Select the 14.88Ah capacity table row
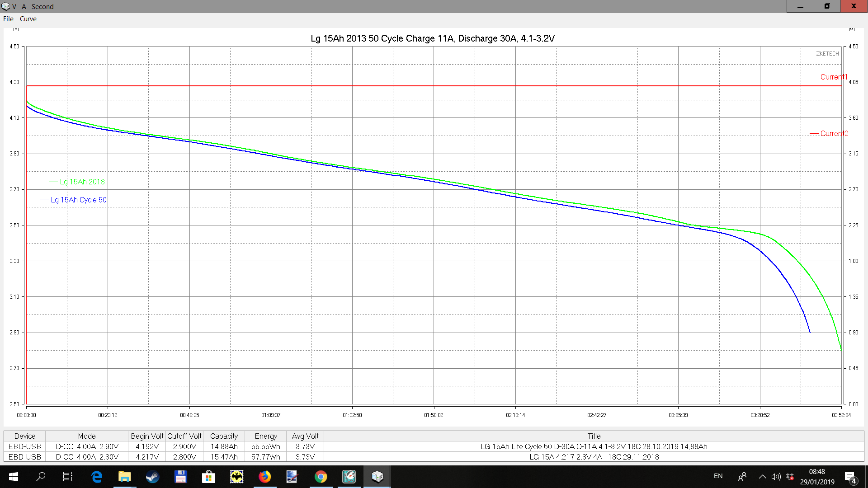 224,446
